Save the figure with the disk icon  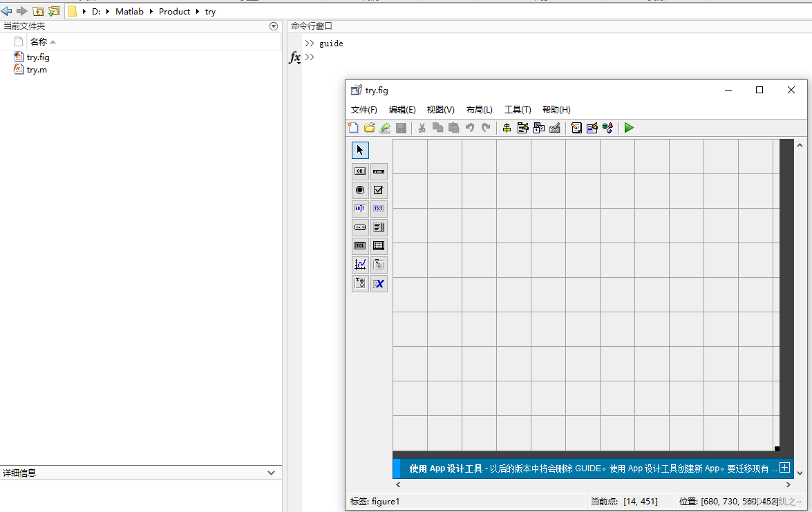401,128
